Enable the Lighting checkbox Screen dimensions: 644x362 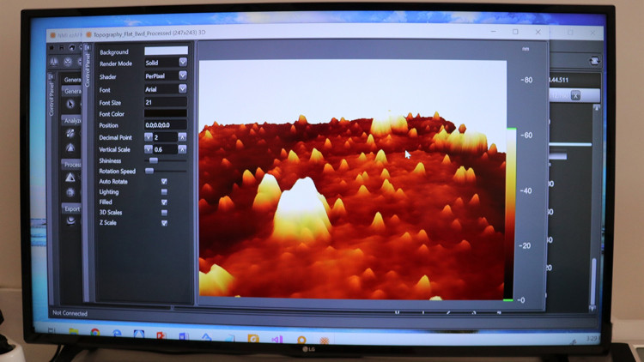click(x=164, y=192)
